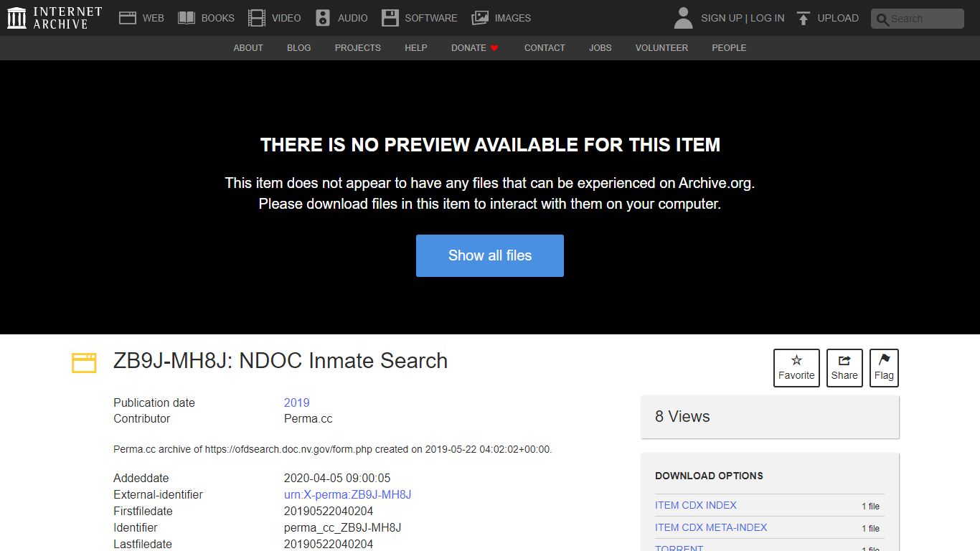Open the Share options
The height and width of the screenshot is (551, 980).
(844, 367)
